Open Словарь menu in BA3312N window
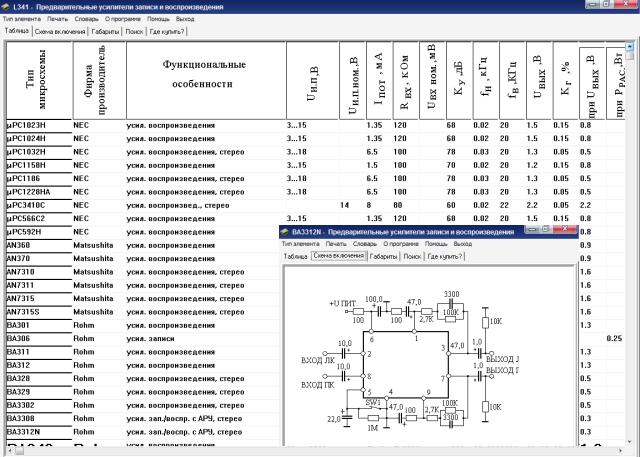The image size is (640, 457). (365, 244)
